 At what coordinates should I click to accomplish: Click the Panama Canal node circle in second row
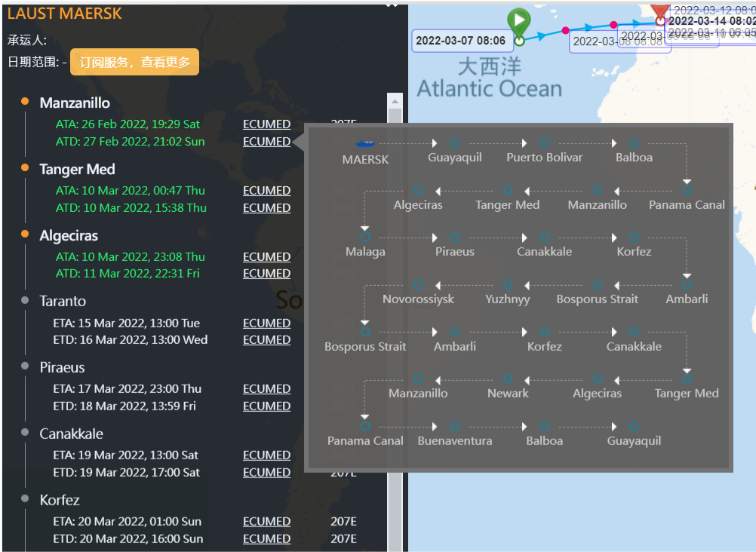(687, 190)
